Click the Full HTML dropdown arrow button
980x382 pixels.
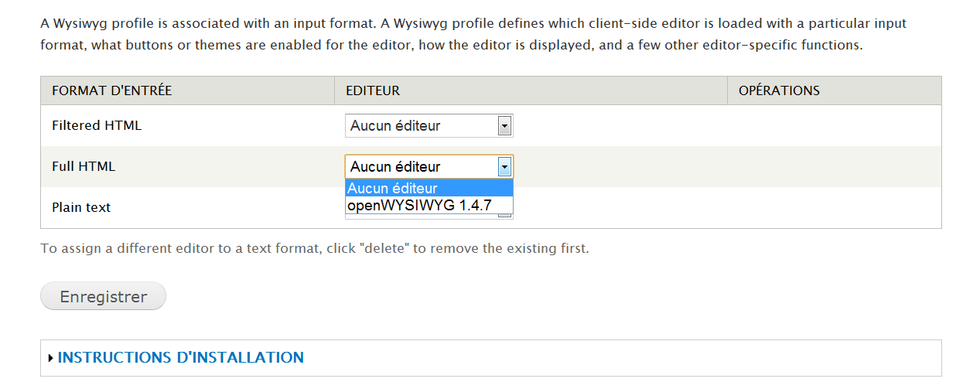504,166
